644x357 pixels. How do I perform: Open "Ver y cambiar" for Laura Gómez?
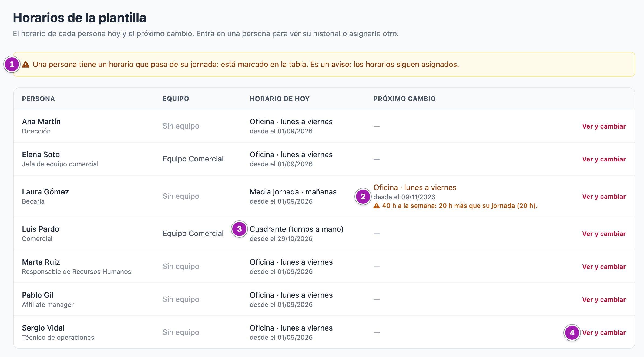pos(604,196)
